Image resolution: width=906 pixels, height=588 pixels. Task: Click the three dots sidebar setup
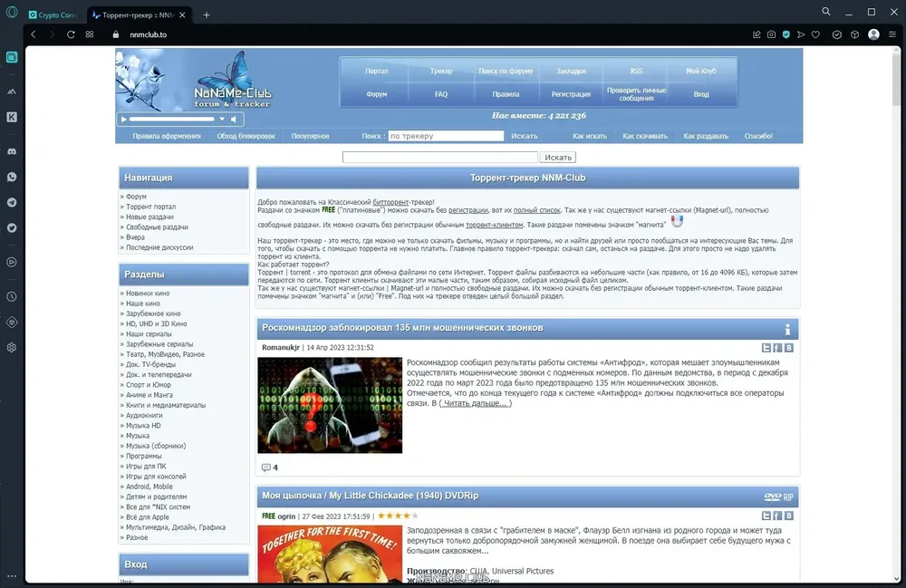click(12, 576)
